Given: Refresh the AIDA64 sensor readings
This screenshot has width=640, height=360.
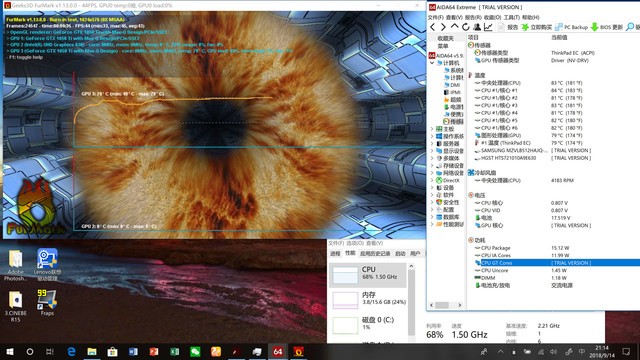Looking at the screenshot, I should (x=465, y=27).
